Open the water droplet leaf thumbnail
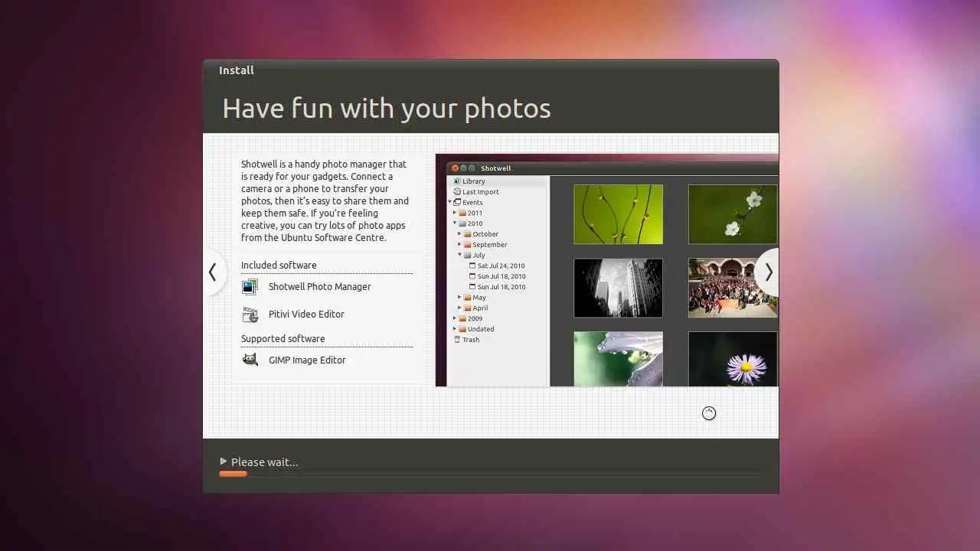 pyautogui.click(x=618, y=359)
